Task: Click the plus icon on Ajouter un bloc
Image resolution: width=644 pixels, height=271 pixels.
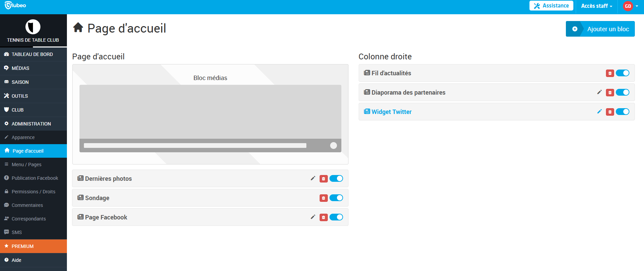Action: click(575, 29)
